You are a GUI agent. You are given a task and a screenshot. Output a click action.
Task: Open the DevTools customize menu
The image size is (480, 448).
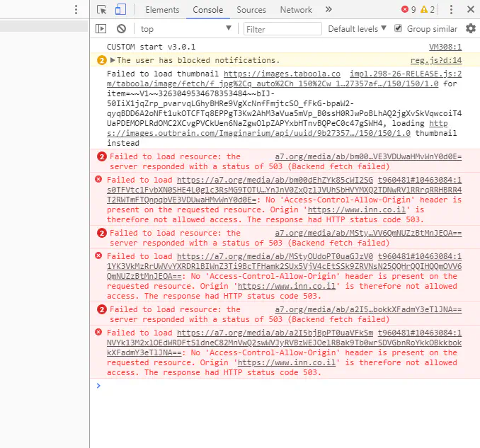coord(452,10)
